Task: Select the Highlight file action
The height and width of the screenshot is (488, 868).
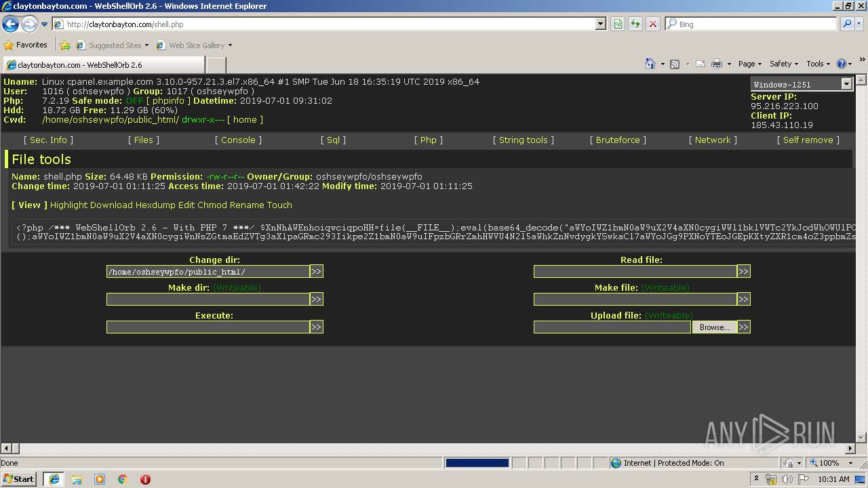Action: pyautogui.click(x=68, y=205)
